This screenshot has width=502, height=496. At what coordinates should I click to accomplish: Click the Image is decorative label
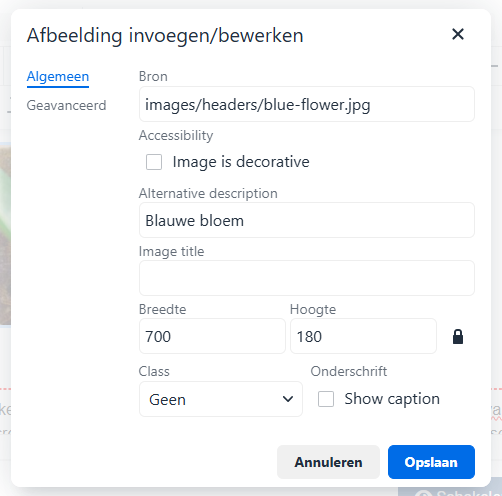[x=241, y=162]
